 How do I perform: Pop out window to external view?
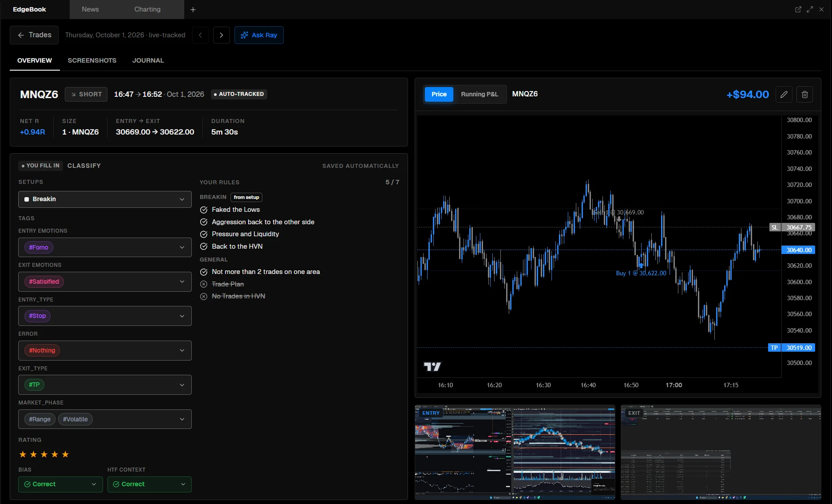coord(798,9)
